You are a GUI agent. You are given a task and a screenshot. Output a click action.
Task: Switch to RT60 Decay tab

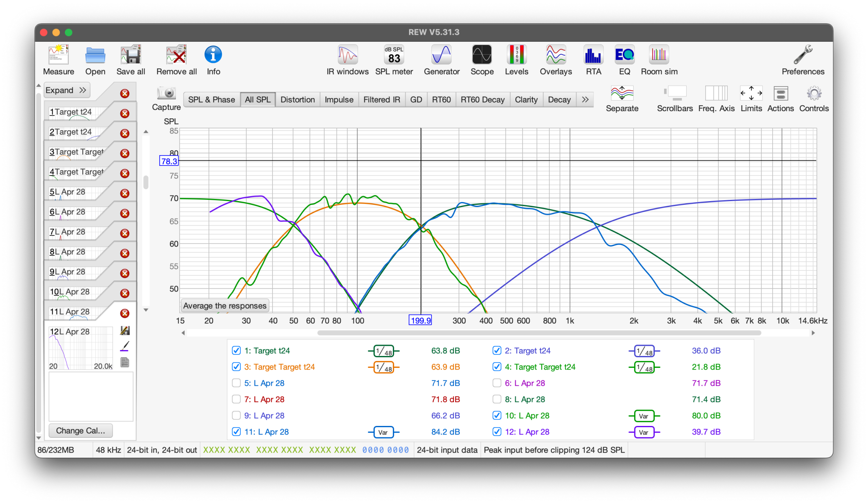pos(483,99)
